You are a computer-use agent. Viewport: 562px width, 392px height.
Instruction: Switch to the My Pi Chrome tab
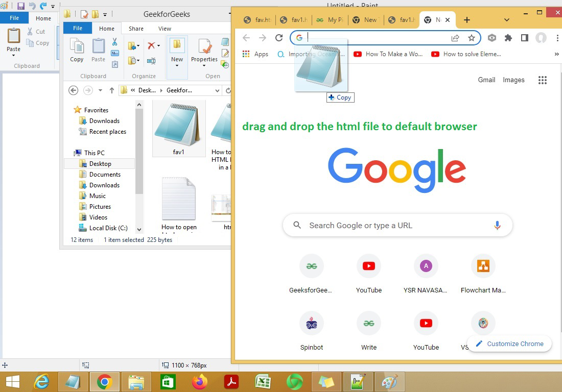[x=330, y=20]
